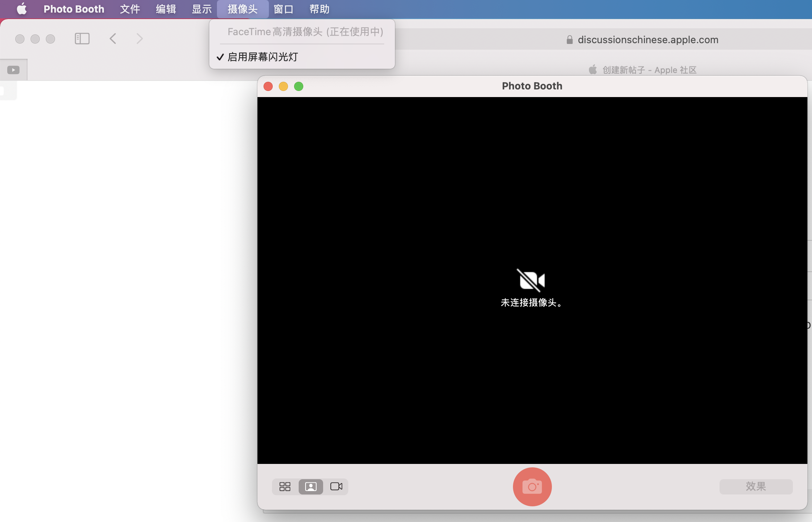
Task: Click the discussionschinese.apple.com address field
Action: pos(647,40)
